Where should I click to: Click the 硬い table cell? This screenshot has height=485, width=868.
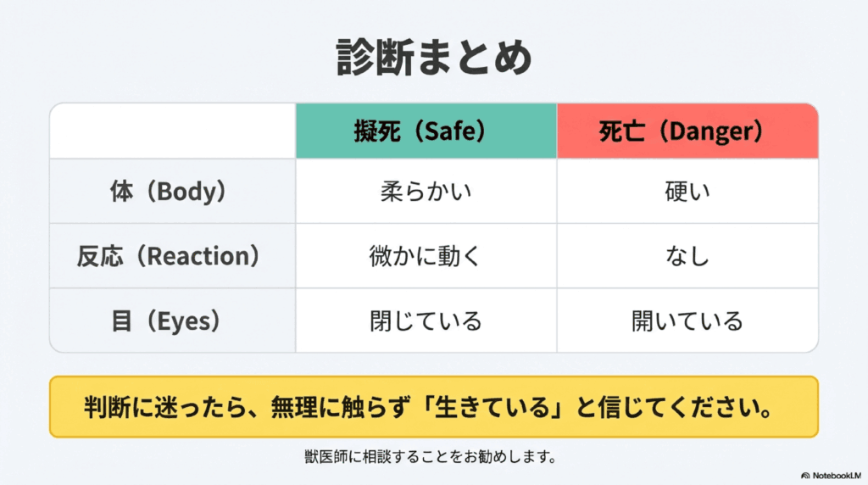click(x=687, y=192)
